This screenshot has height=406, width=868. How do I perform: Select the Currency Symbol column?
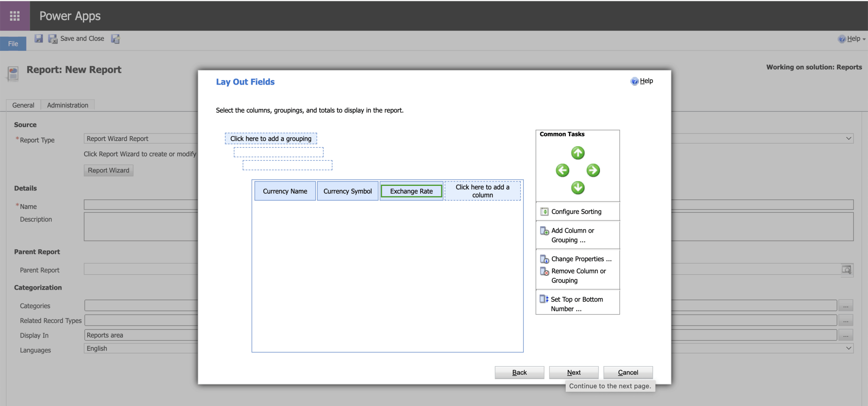[x=347, y=191]
